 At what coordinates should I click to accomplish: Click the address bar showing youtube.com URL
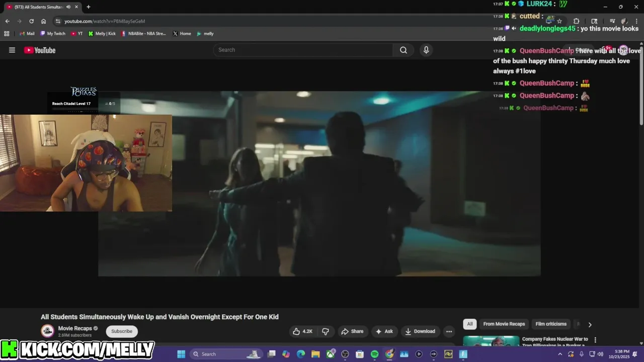[105, 21]
